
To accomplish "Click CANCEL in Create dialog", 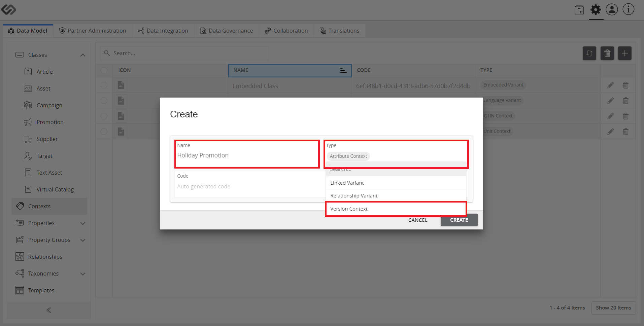I will [x=418, y=220].
